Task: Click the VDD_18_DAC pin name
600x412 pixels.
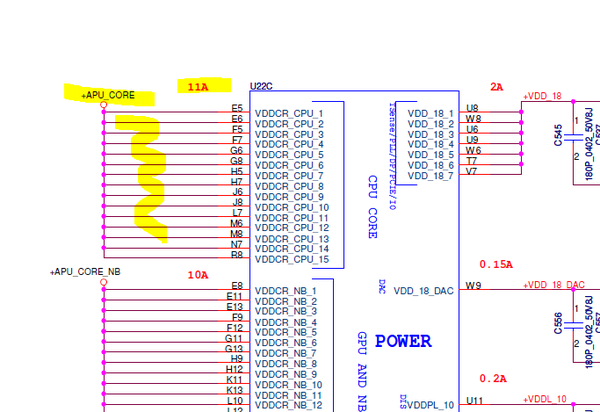Action: [x=423, y=291]
